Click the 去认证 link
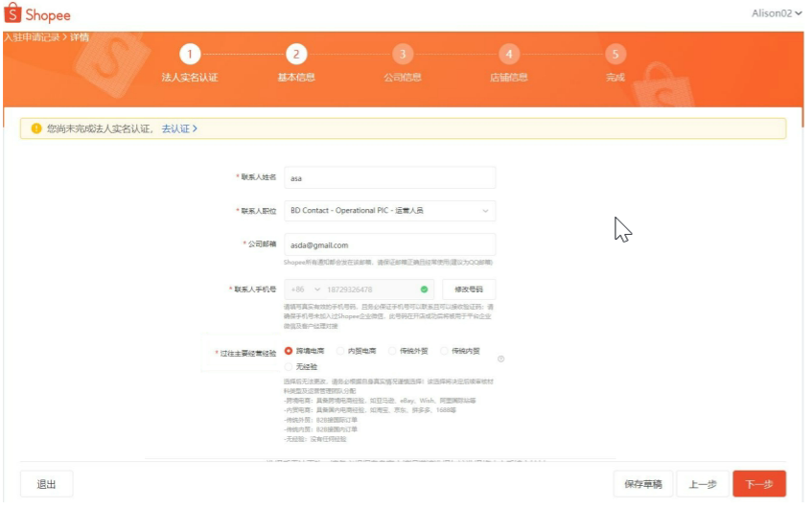The width and height of the screenshot is (812, 509). [178, 128]
